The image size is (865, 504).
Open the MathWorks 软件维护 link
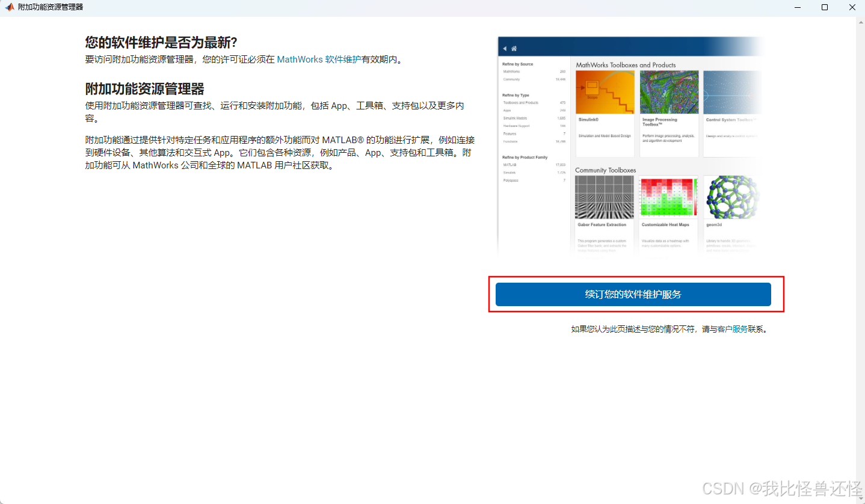tap(319, 60)
